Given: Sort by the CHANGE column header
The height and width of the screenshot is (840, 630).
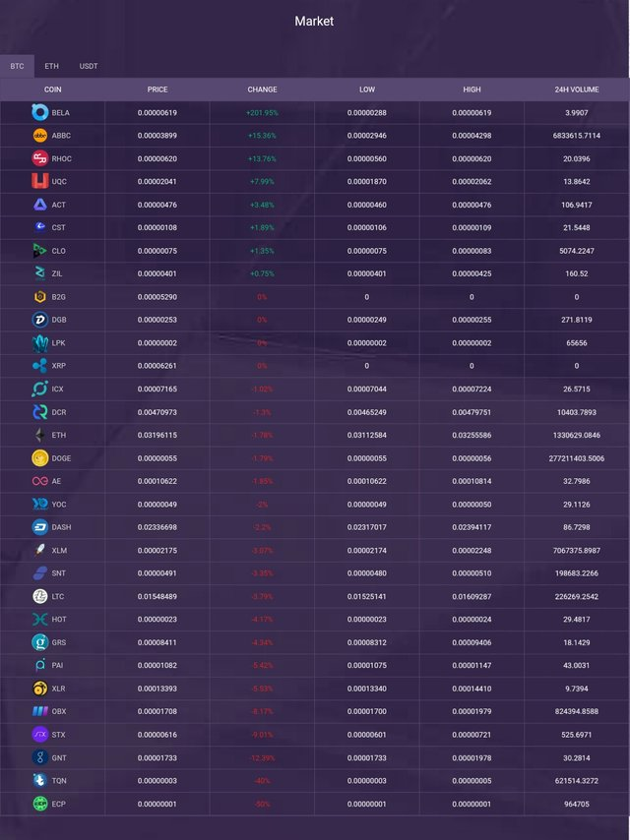Looking at the screenshot, I should (x=262, y=90).
